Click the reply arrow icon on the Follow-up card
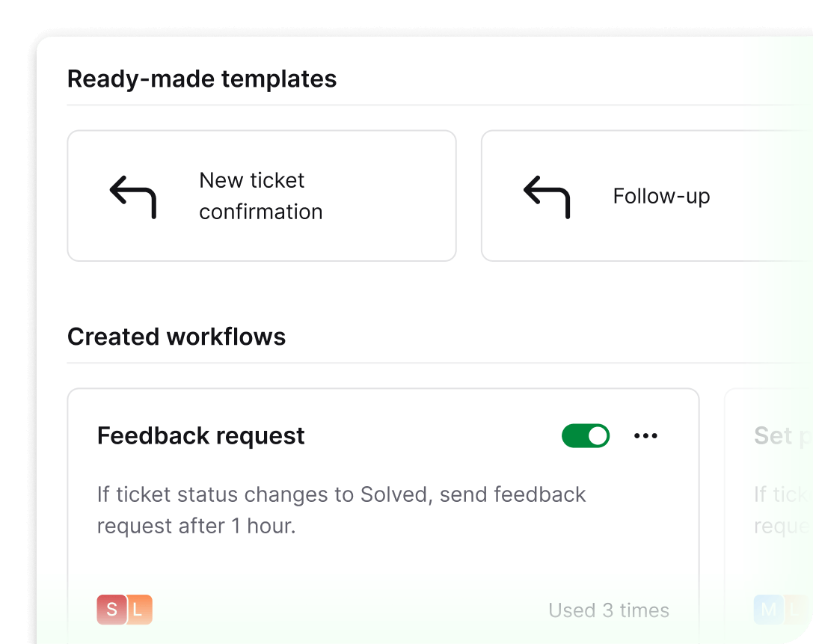The image size is (813, 644). coord(547,196)
